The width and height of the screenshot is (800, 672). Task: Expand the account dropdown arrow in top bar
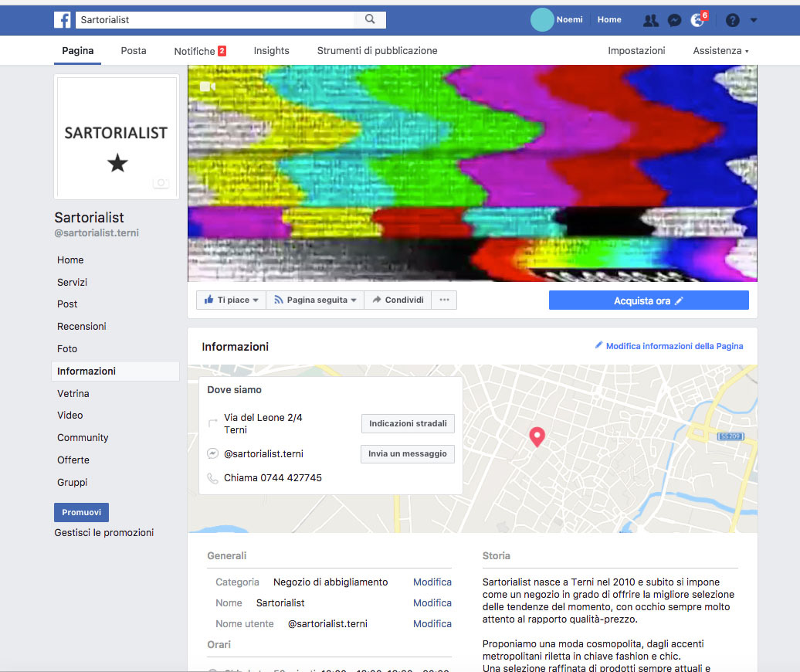[754, 20]
